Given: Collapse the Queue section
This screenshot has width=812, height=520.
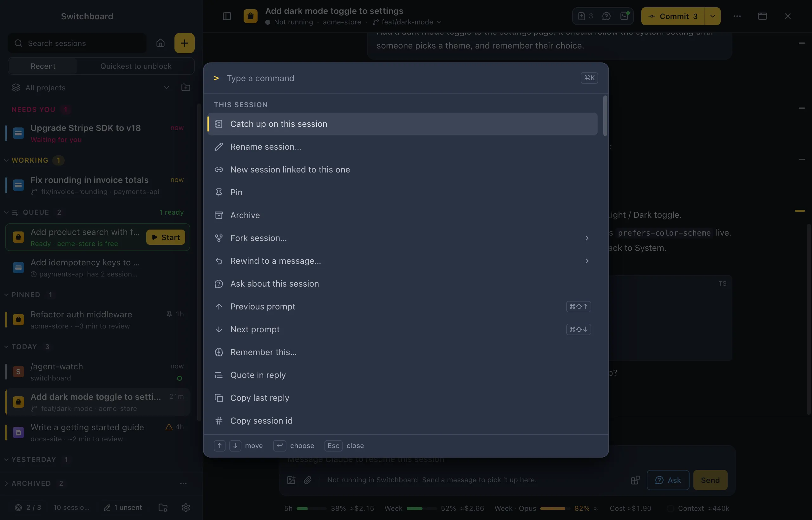Looking at the screenshot, I should 6,212.
